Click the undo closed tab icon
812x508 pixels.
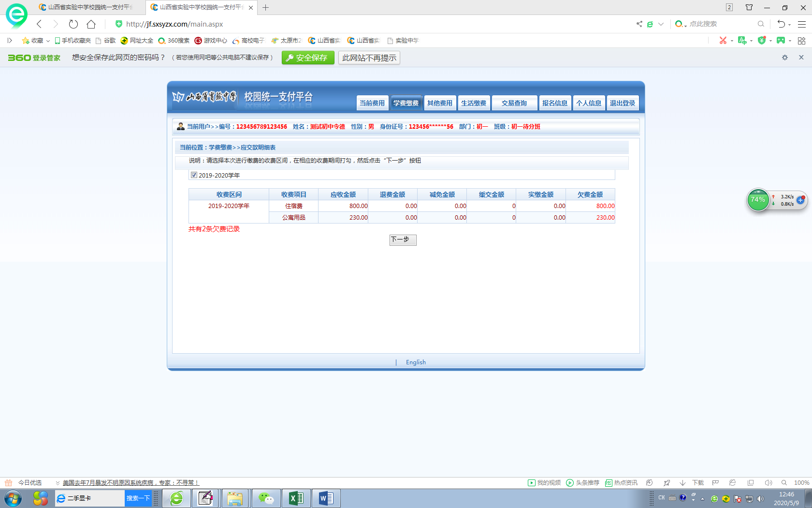781,24
